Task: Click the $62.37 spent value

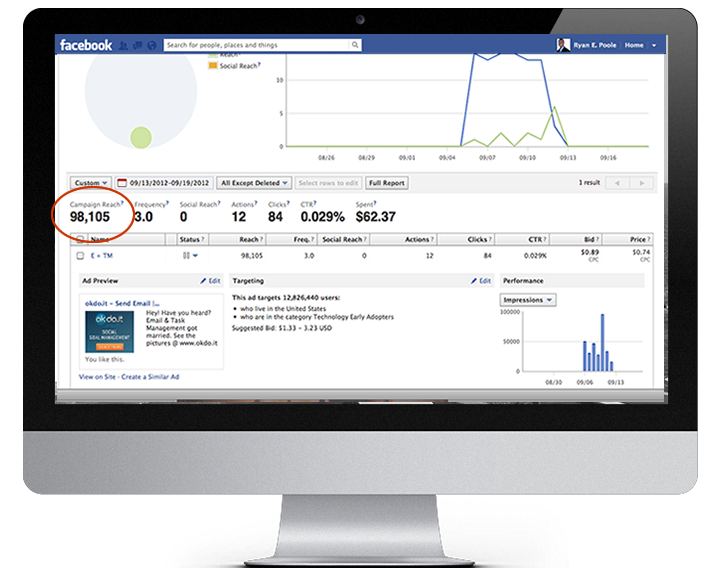Action: (376, 217)
